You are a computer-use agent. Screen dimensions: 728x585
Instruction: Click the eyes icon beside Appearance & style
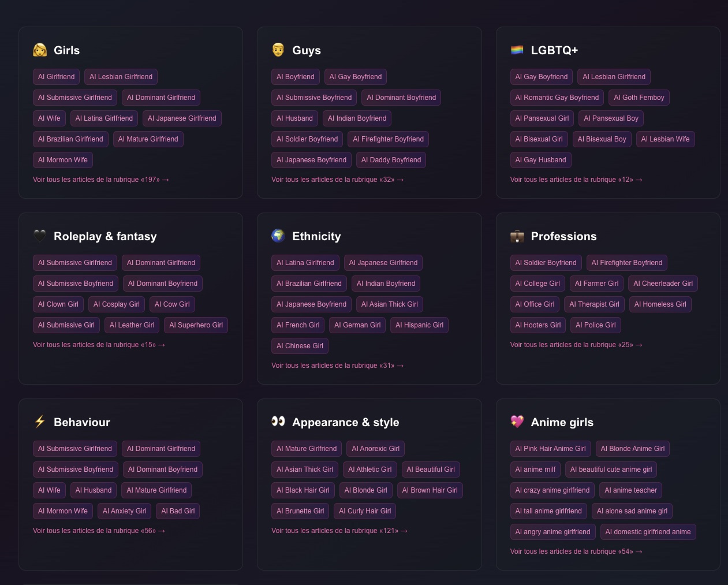click(278, 422)
